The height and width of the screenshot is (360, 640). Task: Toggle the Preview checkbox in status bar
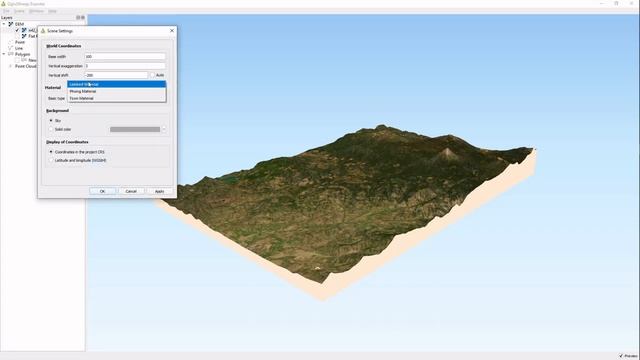(621, 356)
